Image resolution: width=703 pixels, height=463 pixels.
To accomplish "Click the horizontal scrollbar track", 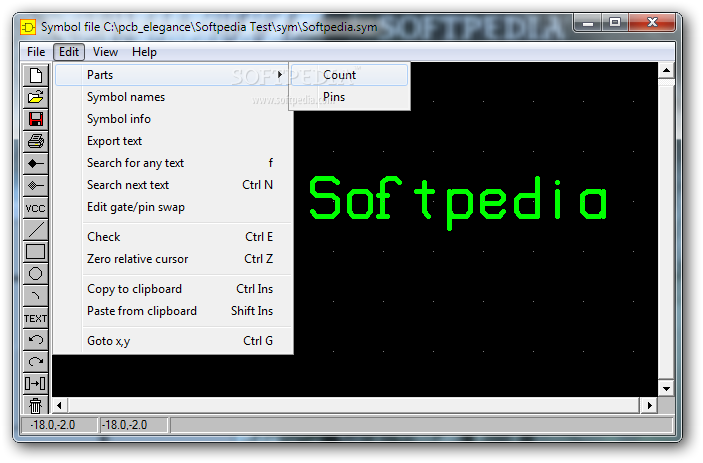I will (354, 406).
